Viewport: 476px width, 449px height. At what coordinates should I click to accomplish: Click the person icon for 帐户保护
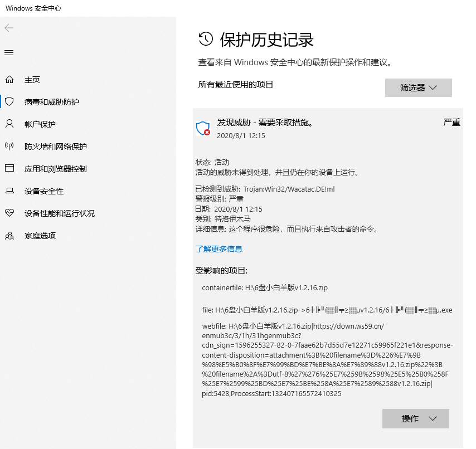[9, 124]
